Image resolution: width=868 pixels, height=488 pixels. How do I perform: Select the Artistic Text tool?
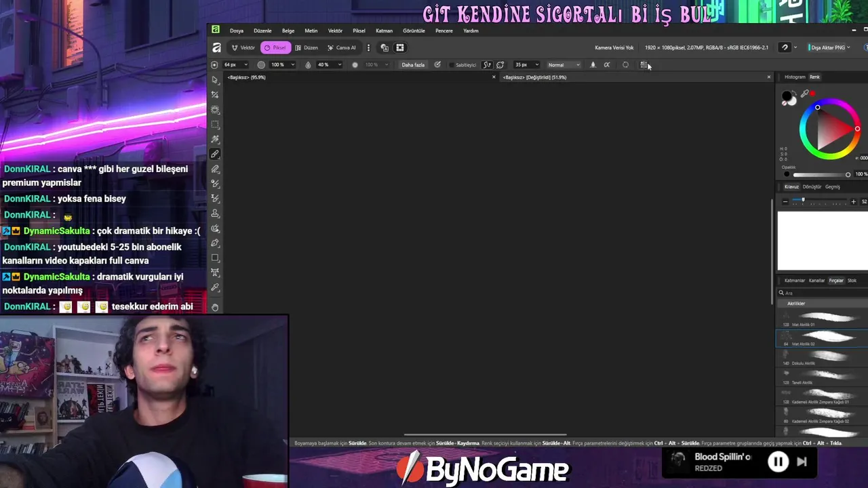(x=215, y=272)
